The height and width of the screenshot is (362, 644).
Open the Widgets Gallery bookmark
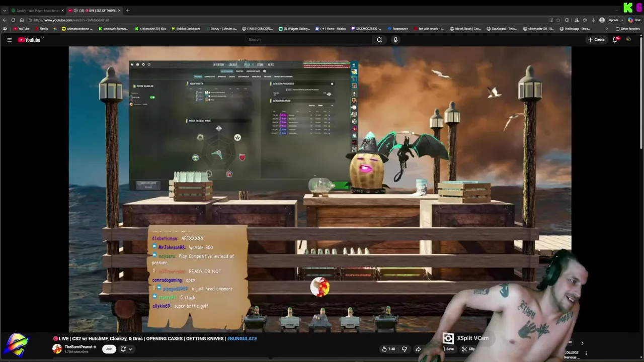[x=295, y=29]
